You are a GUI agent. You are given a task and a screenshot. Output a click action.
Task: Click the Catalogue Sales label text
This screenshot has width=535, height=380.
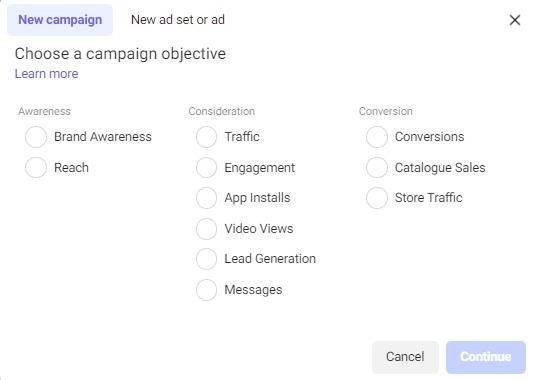[x=440, y=167]
